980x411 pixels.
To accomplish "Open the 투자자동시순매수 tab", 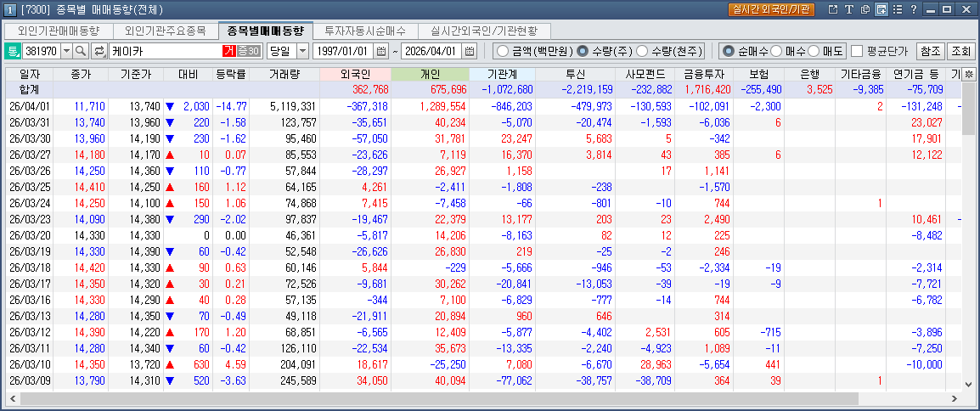I will [366, 31].
